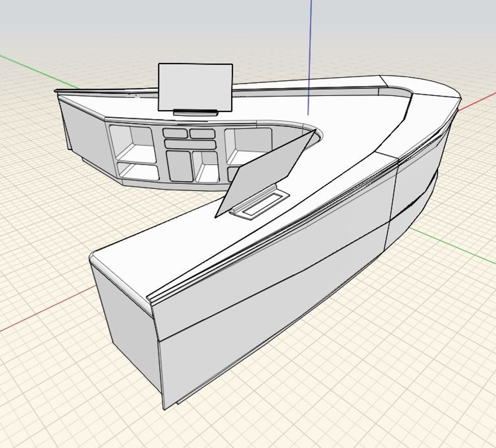Screen dimensions: 496x448
Task: Select the dark stand under the upright monitor
Action: coord(195,113)
